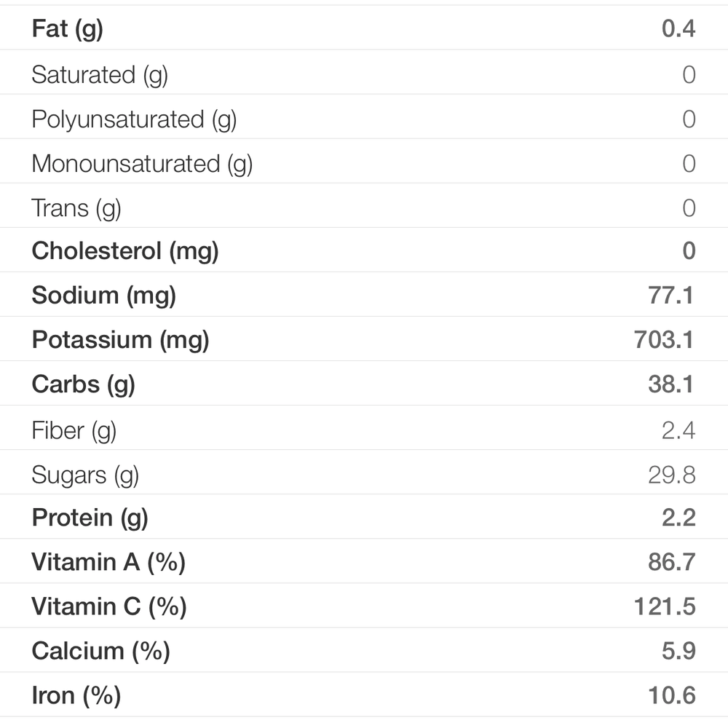Select the Sodium (mg) label
Viewport: 728px width, 728px height.
(x=103, y=296)
